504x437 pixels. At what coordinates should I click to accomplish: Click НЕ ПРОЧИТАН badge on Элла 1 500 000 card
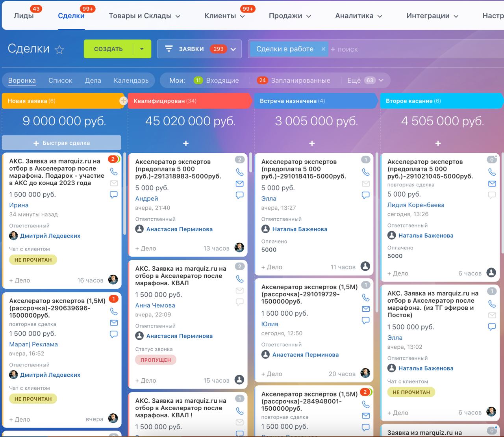[411, 392]
